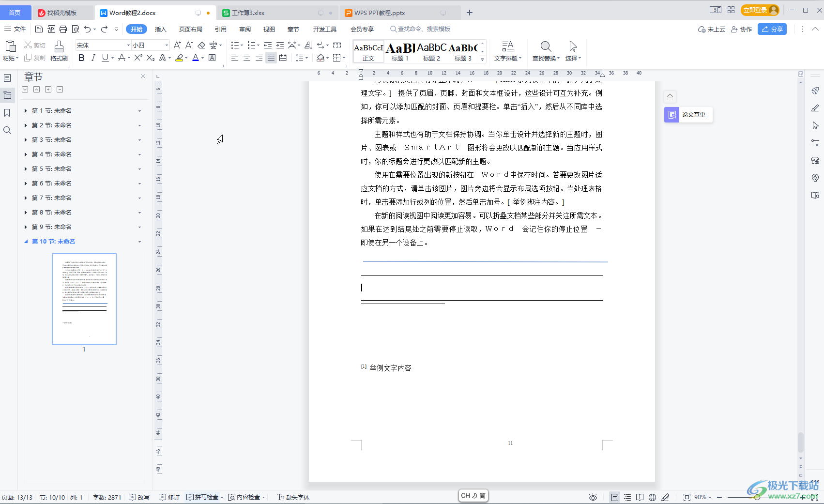
Task: Expand the styles gallery
Action: coord(482,59)
